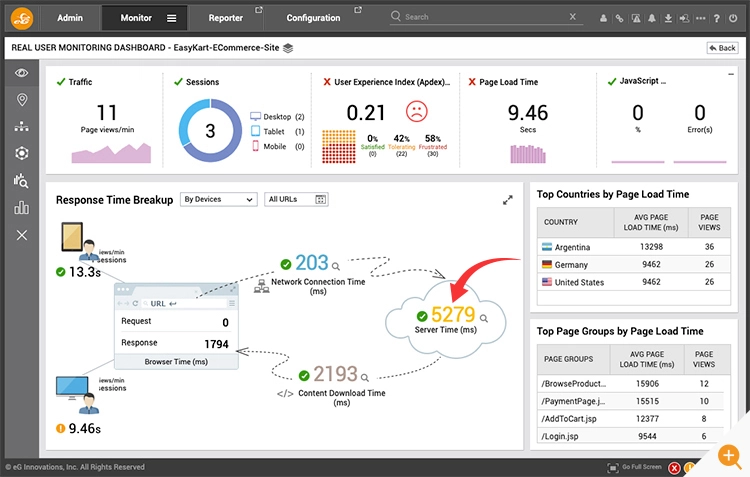
Task: Click the chain link icon in toolbar
Action: point(619,18)
